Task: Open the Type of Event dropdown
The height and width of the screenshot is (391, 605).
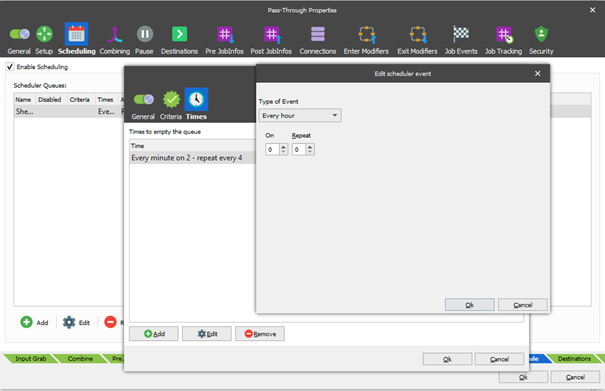Action: click(x=300, y=115)
